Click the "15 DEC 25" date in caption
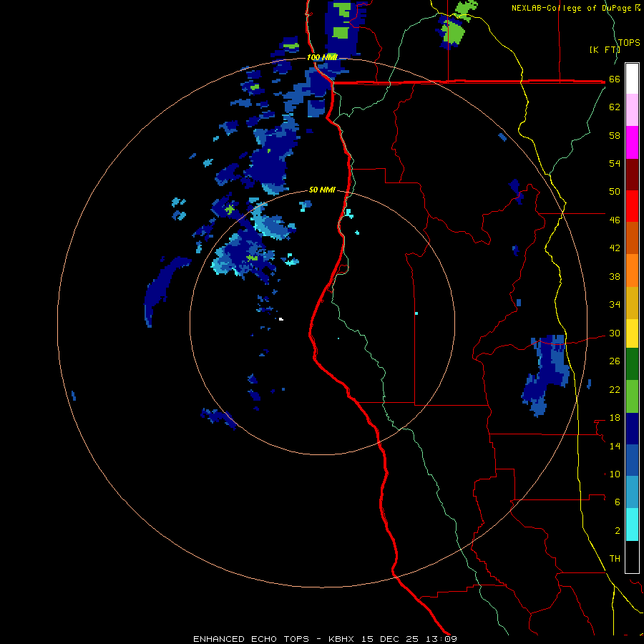The width and height of the screenshot is (644, 644). [390, 639]
